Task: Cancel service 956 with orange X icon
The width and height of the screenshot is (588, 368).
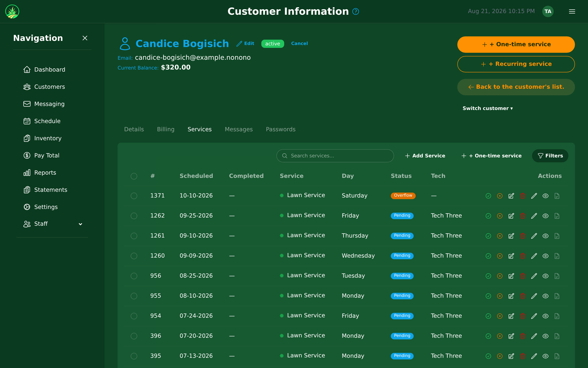Action: point(500,276)
